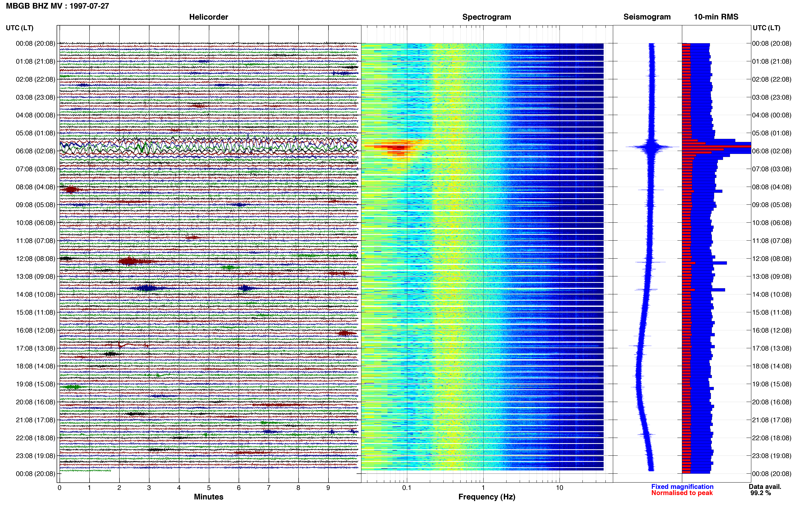Click left time label '20:08 (16:08)'

coord(36,402)
